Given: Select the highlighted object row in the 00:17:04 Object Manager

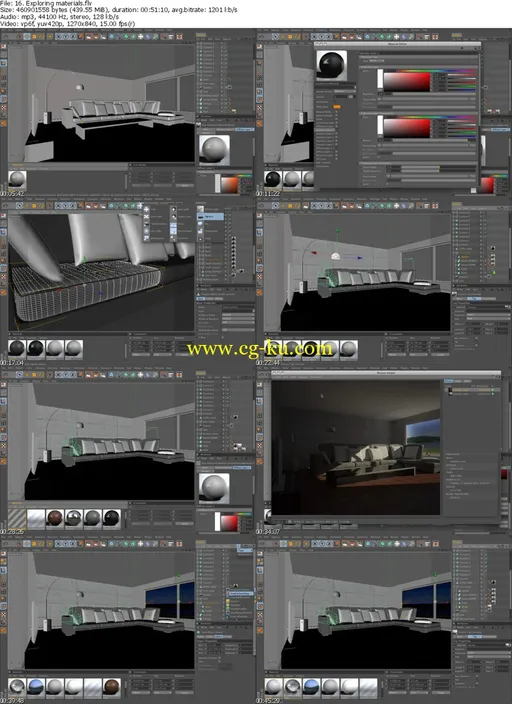Looking at the screenshot, I should point(210,216).
